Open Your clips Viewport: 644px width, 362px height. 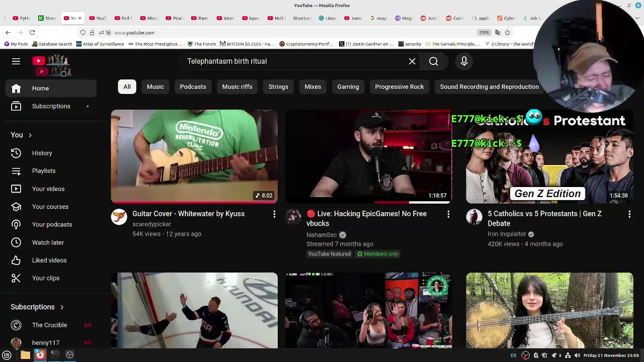pyautogui.click(x=51, y=278)
